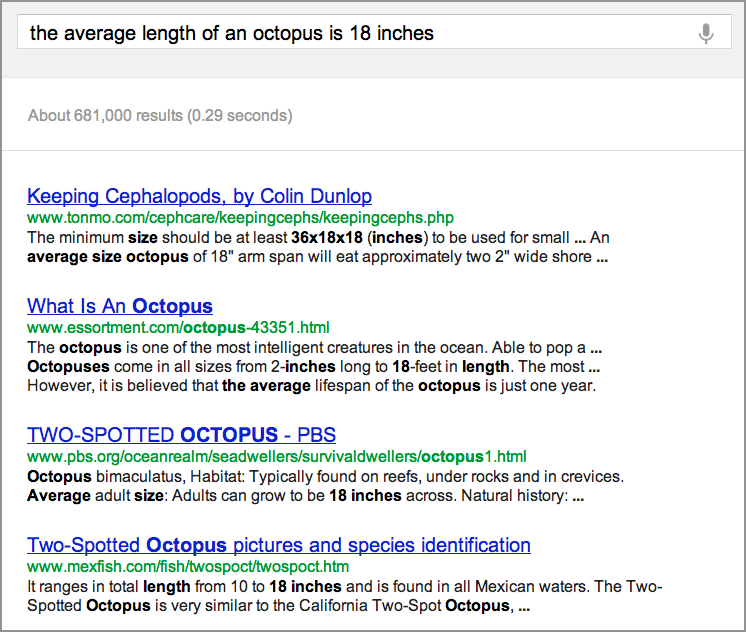Open the What Is An Octopus result

pyautogui.click(x=120, y=306)
